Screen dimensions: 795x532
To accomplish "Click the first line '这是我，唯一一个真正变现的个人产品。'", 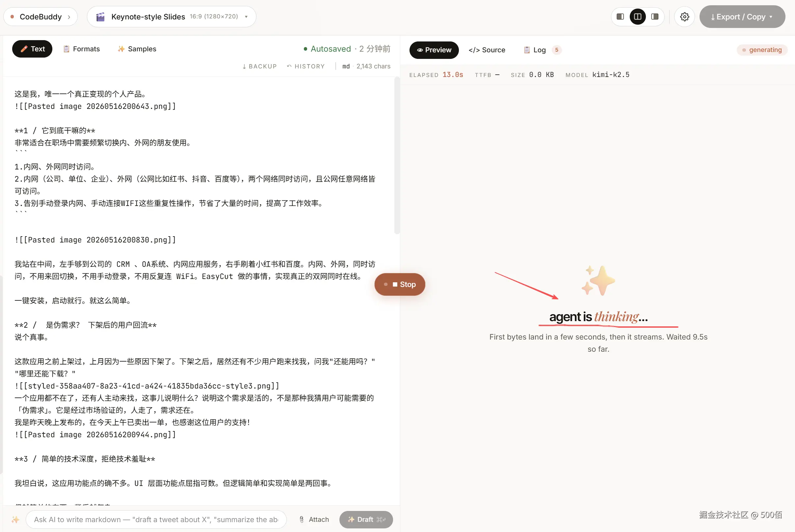I will pos(81,94).
